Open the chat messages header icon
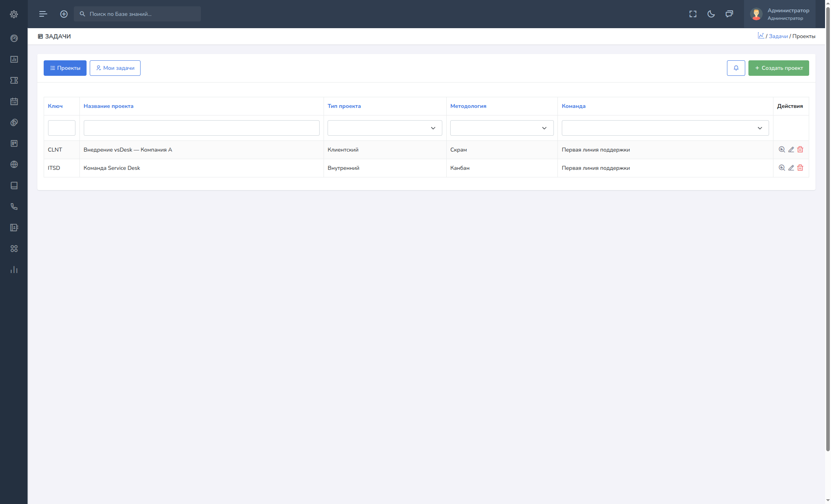The width and height of the screenshot is (831, 504). click(x=729, y=14)
